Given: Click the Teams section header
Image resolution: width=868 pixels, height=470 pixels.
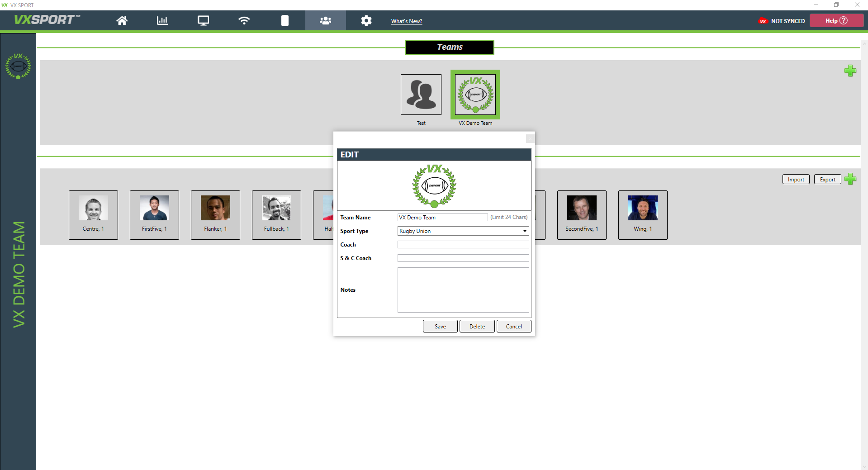Looking at the screenshot, I should [x=450, y=47].
